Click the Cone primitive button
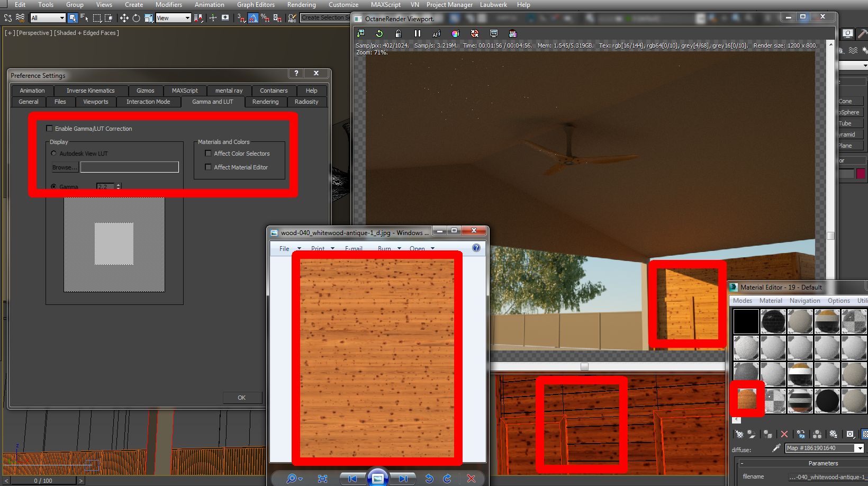The width and height of the screenshot is (868, 486). pyautogui.click(x=850, y=101)
